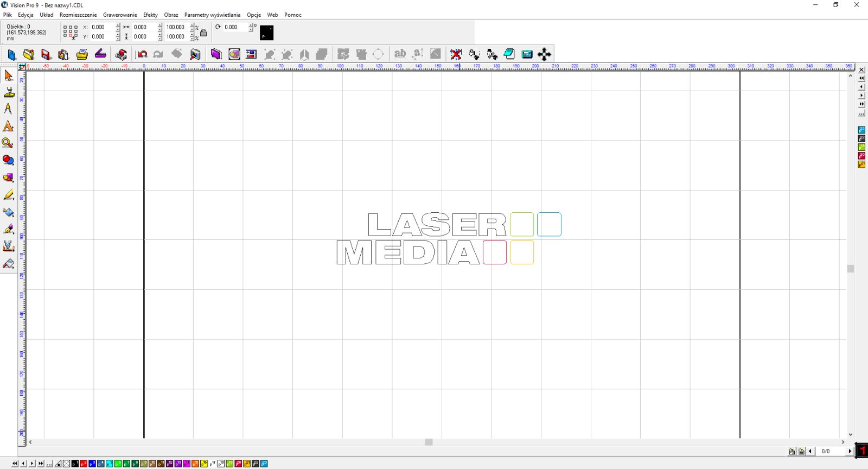Open the Efekty menu

pyautogui.click(x=150, y=15)
